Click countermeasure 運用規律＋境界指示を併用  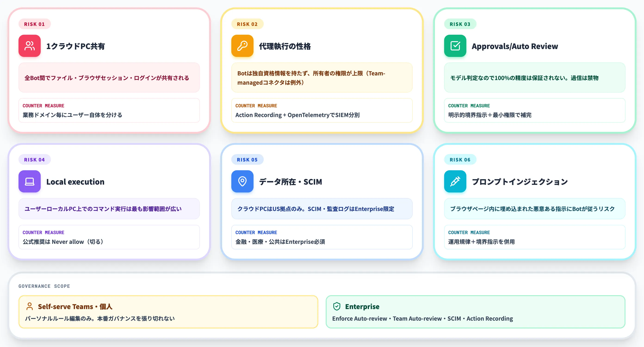pos(481,242)
